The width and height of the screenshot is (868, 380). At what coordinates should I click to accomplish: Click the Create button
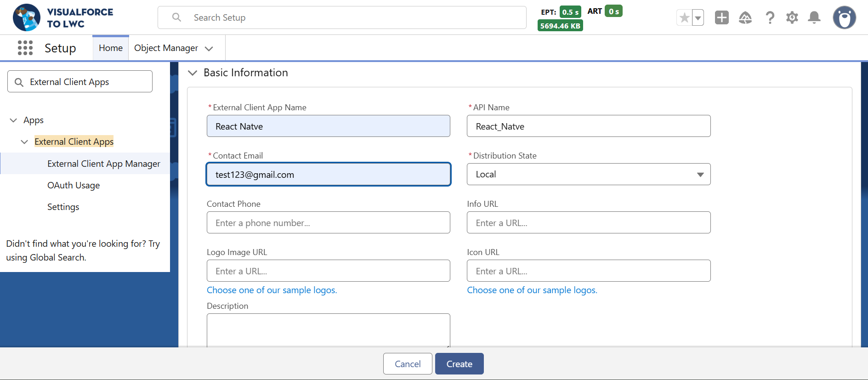459,364
